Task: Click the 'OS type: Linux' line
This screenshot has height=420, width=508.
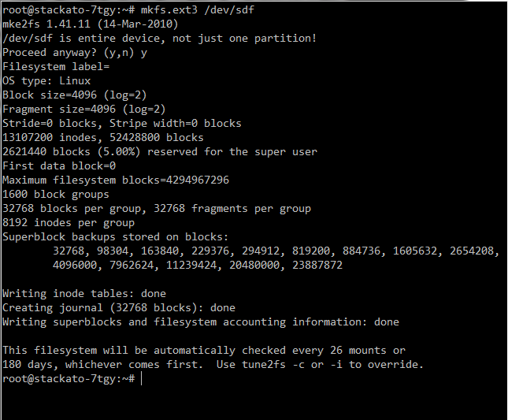Action: click(x=46, y=80)
